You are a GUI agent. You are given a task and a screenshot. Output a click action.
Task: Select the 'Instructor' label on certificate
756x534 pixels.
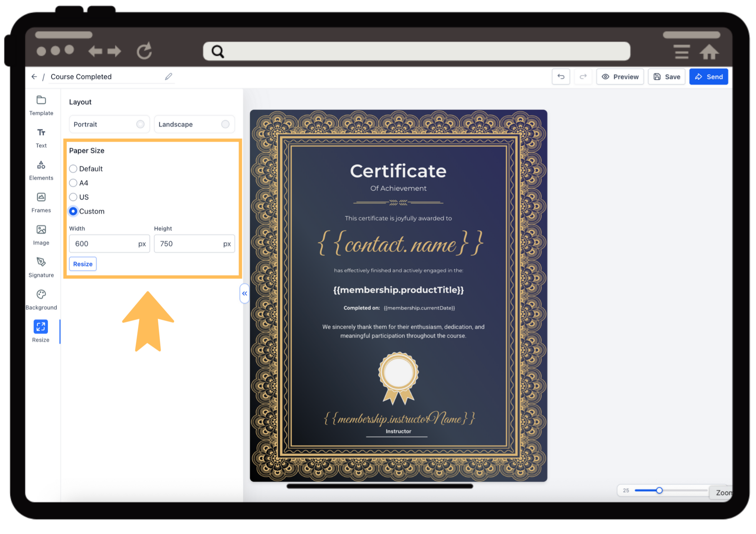pos(398,431)
